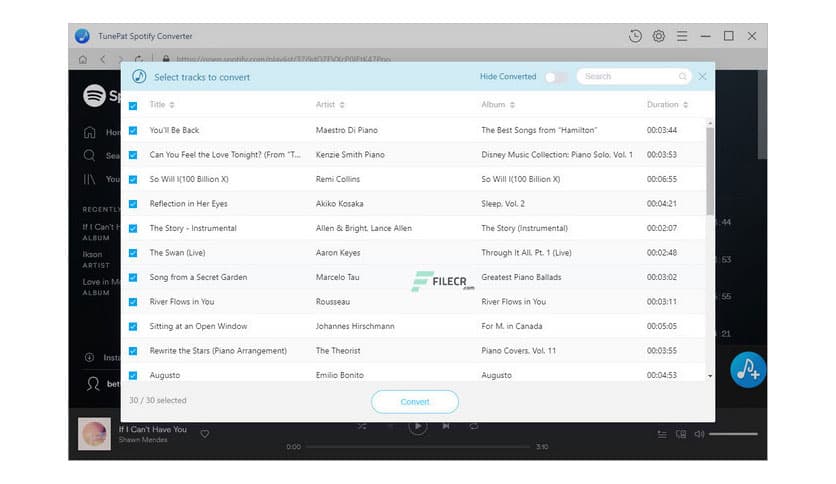This screenshot has height=484, width=836.
Task: Uncheck Song from a Secret Garden track
Action: tap(133, 278)
